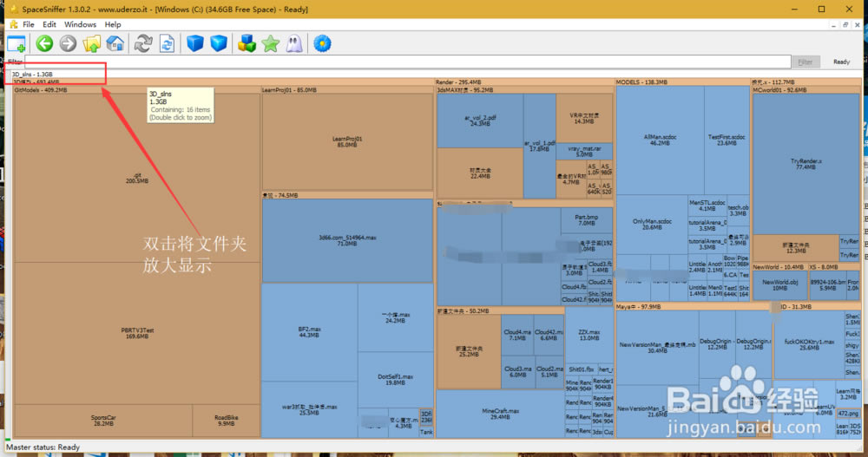Screen dimensions: 868x457
Task: Click the blue flower donate icon
Action: point(323,43)
